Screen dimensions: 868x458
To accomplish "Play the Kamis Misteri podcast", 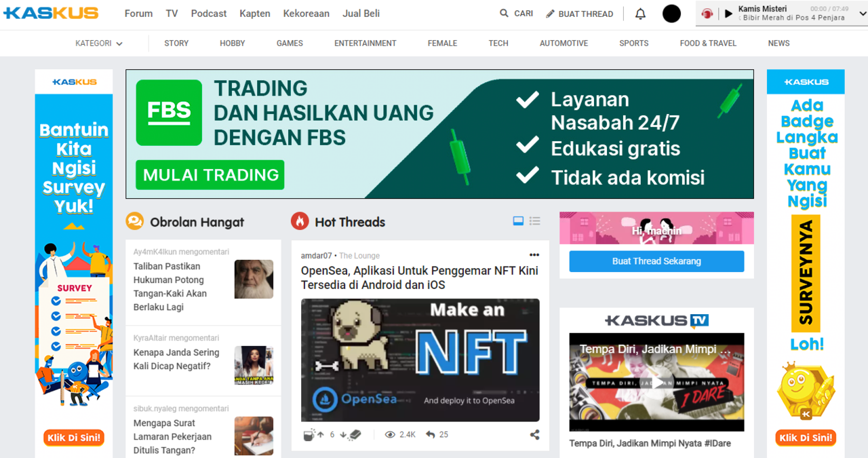I will [x=728, y=14].
